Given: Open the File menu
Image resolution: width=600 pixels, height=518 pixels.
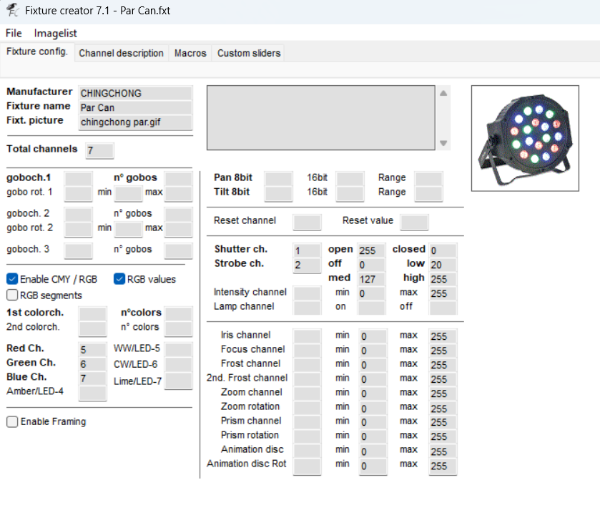Looking at the screenshot, I should (13, 33).
